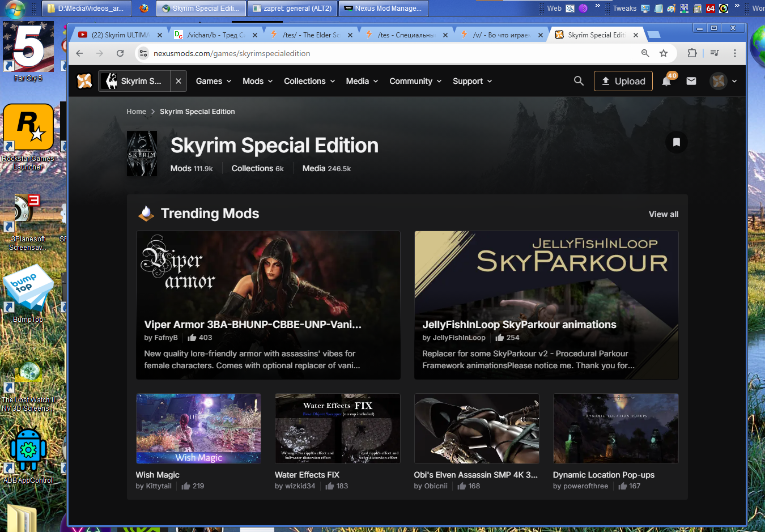Bookmark page with the star icon
This screenshot has width=765, height=532.
point(664,53)
